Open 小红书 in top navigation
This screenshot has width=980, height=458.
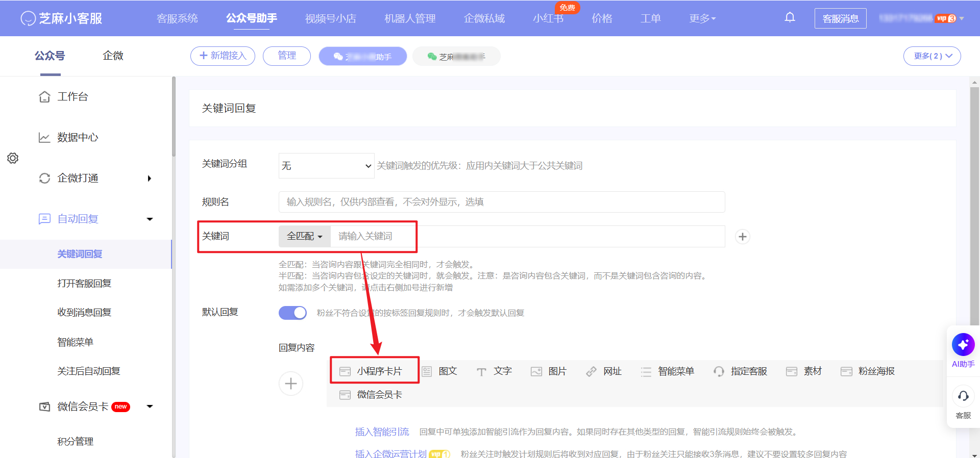[x=548, y=18]
